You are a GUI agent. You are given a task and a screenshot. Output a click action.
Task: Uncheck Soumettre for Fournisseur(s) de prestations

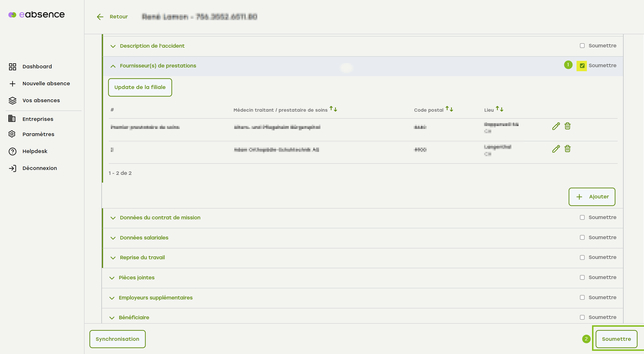pos(582,66)
